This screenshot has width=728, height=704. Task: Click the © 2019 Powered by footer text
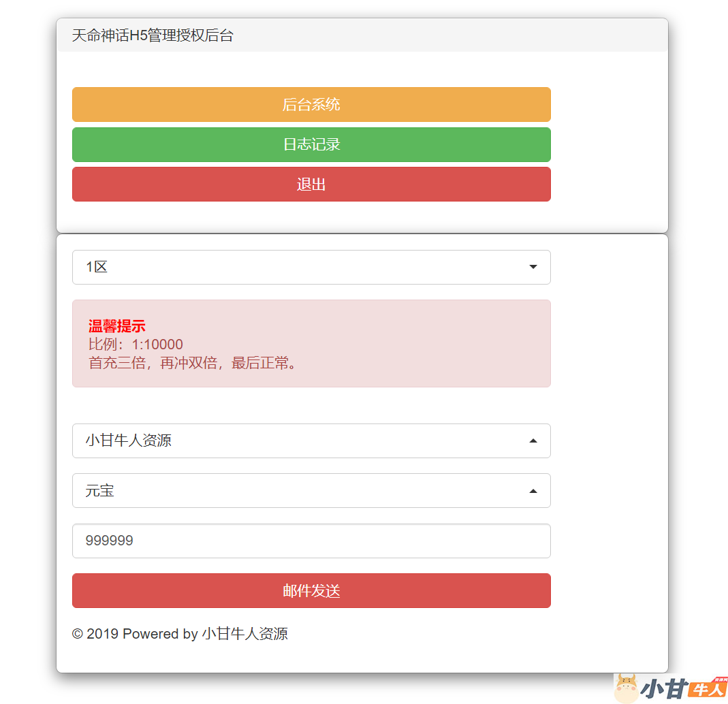click(135, 634)
